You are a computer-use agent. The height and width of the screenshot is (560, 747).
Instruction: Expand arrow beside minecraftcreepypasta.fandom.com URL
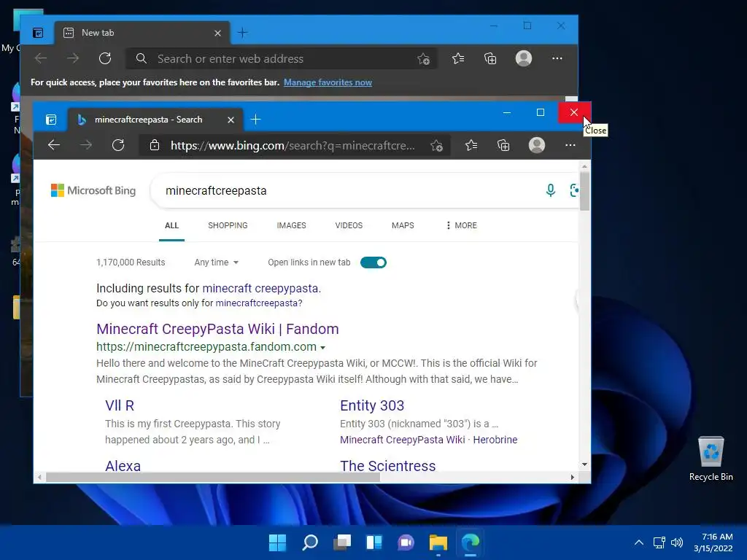pos(323,348)
